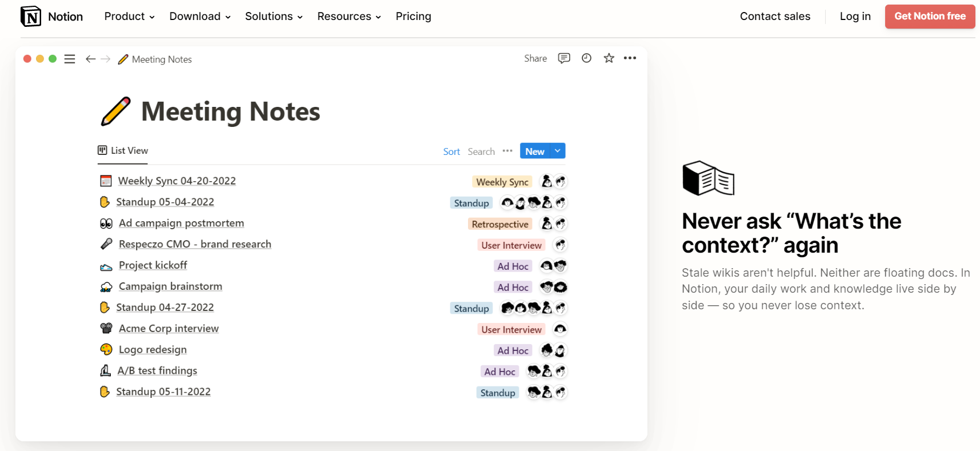Click attendee avatars on Weekly Sync row
980x451 pixels.
[x=554, y=182]
